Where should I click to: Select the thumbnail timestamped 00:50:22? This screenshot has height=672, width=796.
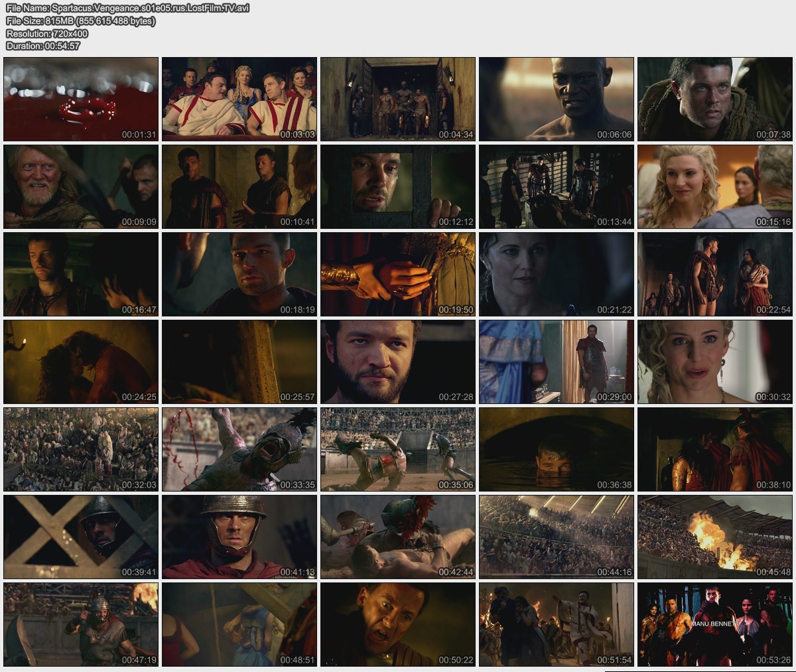point(398,624)
